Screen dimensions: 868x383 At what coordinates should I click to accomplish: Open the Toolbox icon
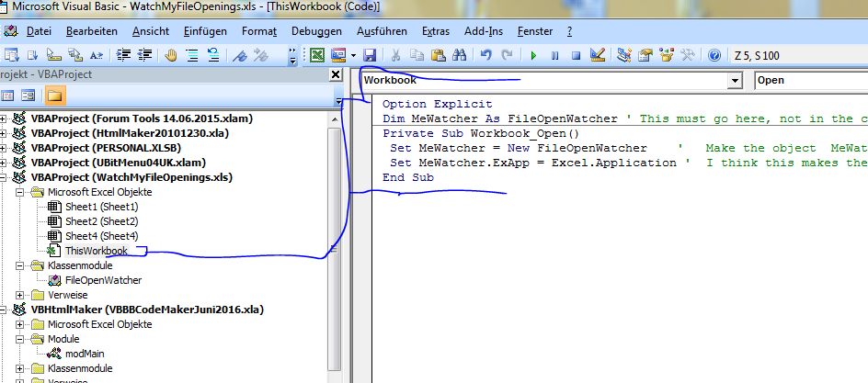688,55
